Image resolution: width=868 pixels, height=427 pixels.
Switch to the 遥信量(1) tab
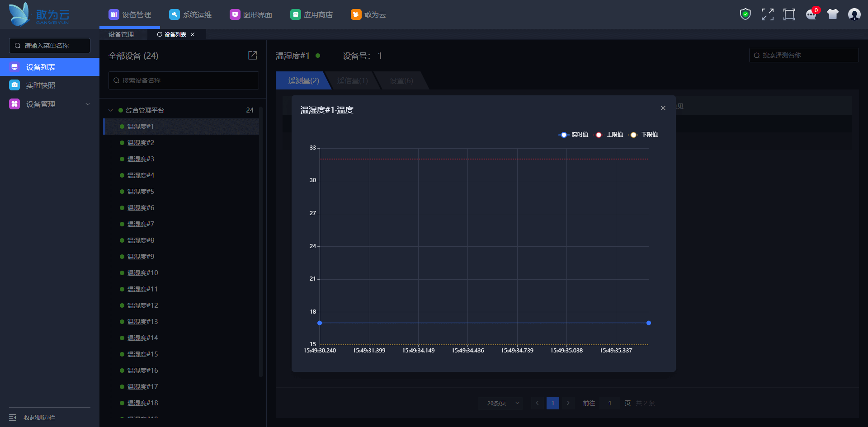click(x=353, y=80)
